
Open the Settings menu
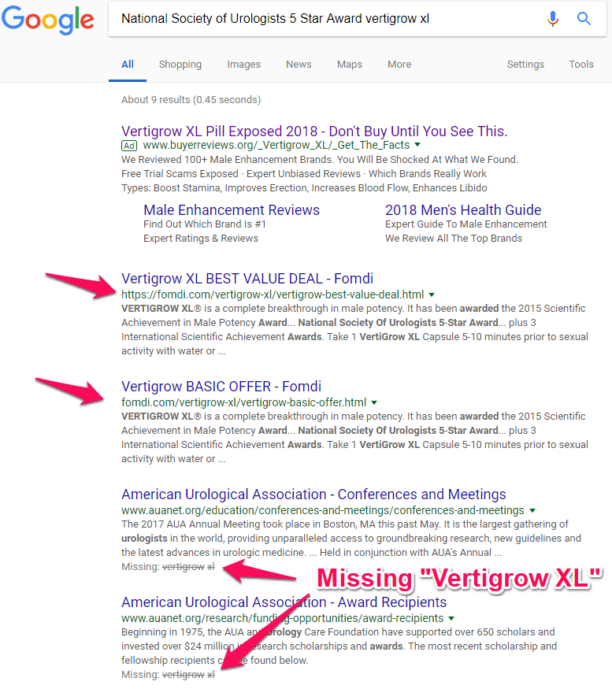click(x=525, y=65)
